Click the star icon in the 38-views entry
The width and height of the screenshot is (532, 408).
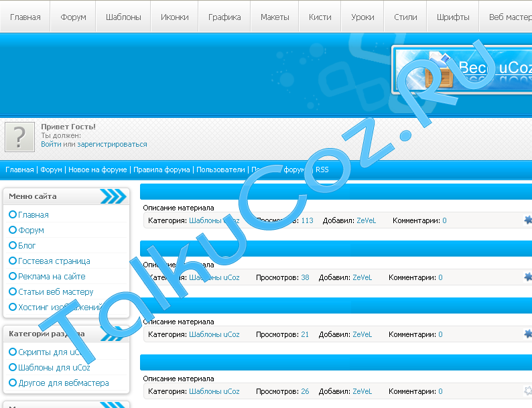pyautogui.click(x=528, y=277)
